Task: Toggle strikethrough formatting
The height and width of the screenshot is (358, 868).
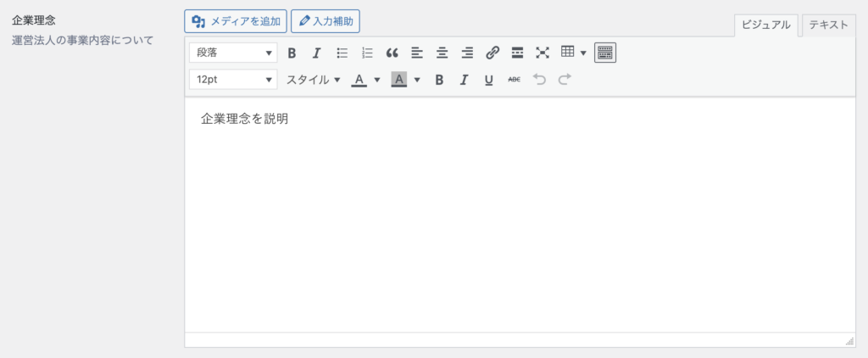Action: click(x=514, y=80)
